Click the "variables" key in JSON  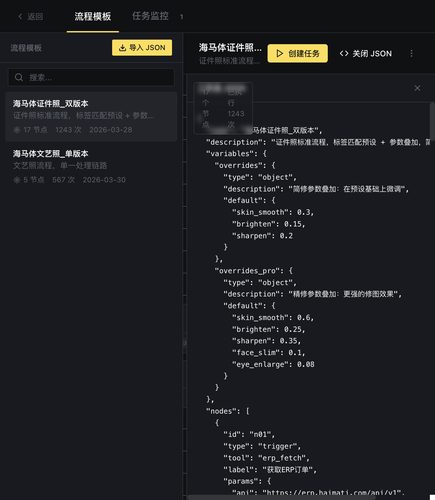coord(230,154)
